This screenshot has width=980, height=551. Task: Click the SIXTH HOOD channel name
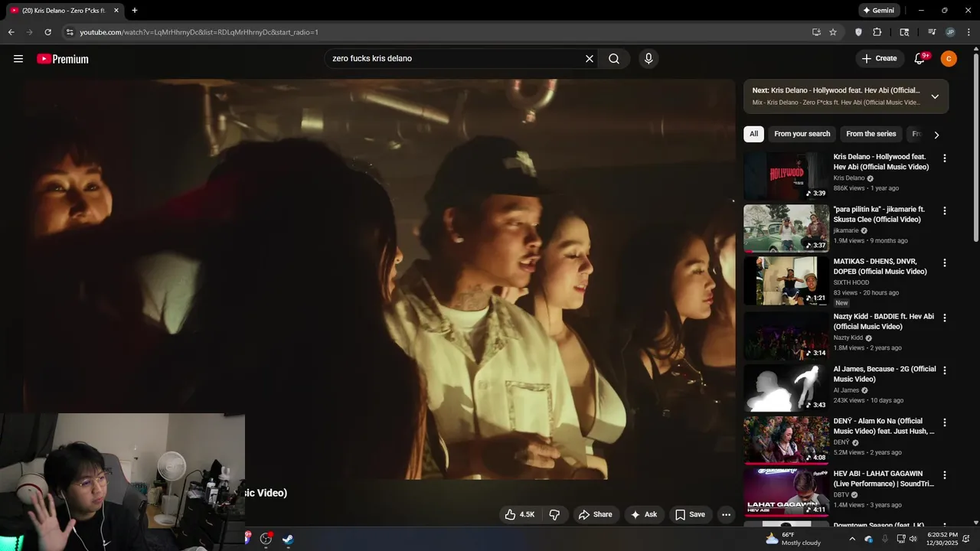coord(851,282)
